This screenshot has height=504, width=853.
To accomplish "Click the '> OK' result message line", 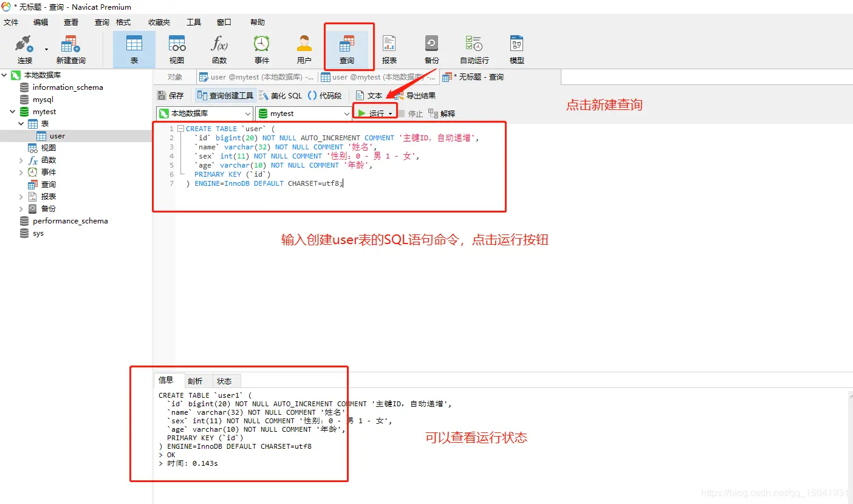I will point(167,455).
